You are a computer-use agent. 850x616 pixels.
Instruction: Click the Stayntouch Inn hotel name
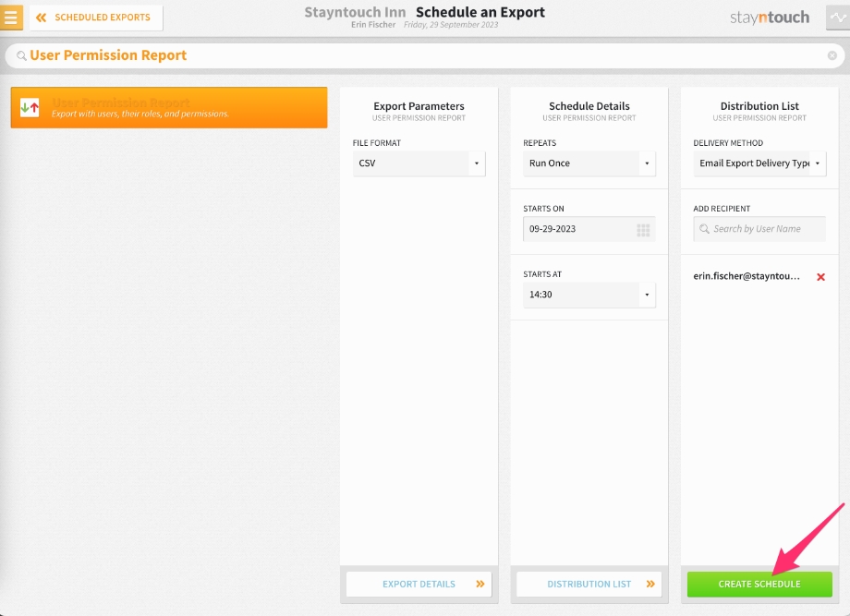(x=355, y=12)
